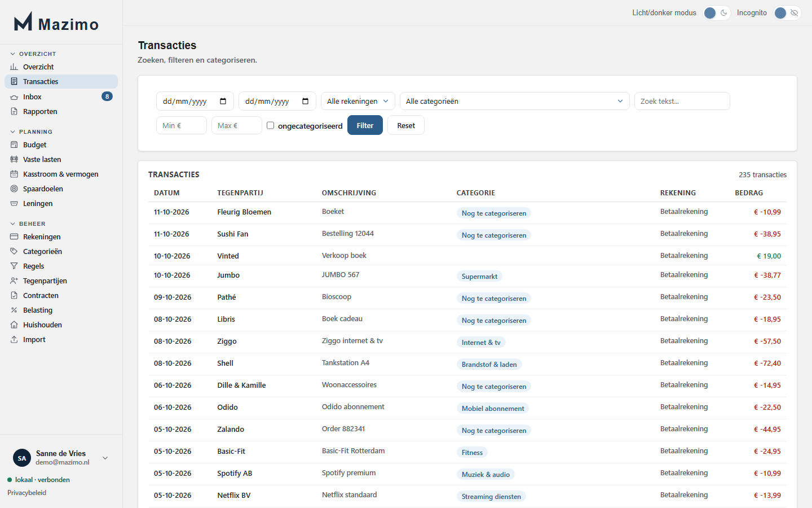Click the Reset button
Viewport: 812px width, 508px height.
[406, 125]
